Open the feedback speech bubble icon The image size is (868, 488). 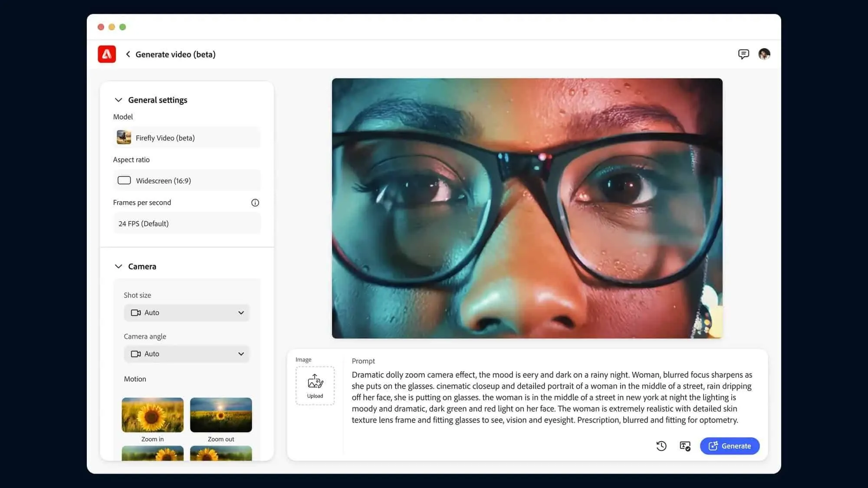coord(743,53)
